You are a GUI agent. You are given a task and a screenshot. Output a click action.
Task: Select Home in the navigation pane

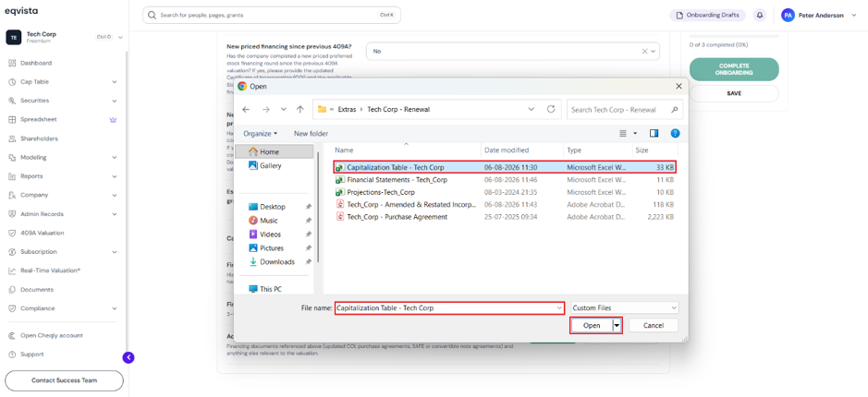[x=274, y=151]
